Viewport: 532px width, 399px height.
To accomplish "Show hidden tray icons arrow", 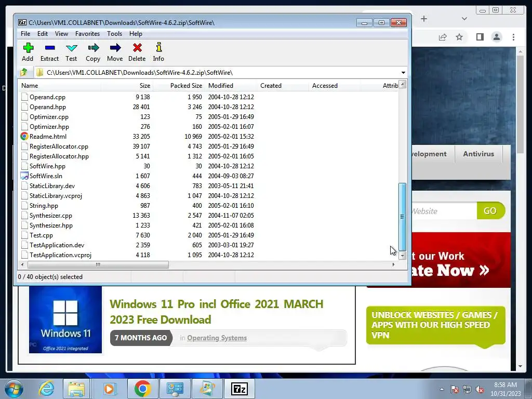I will pos(442,389).
